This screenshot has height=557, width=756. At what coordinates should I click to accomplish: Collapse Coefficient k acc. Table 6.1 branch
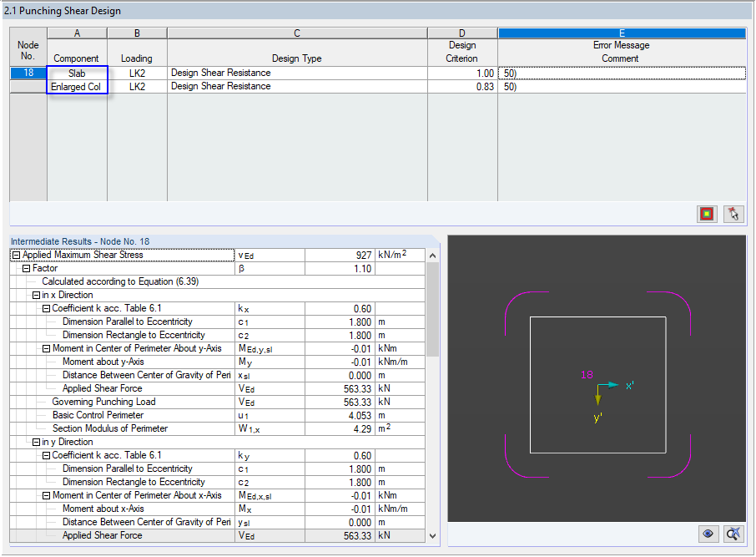click(47, 308)
